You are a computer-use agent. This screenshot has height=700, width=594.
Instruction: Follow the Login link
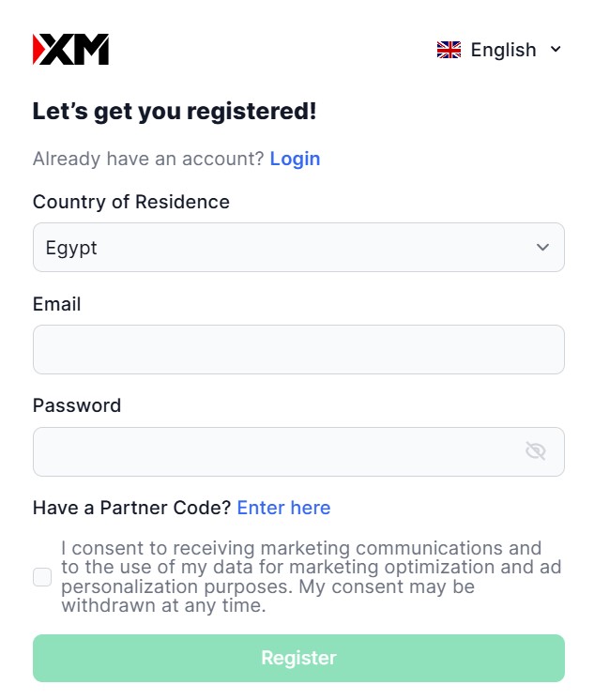(x=295, y=159)
